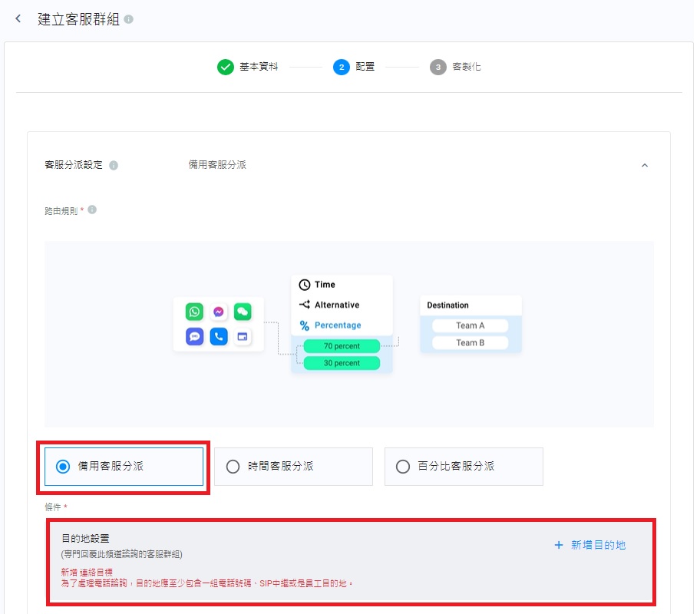Click Messenger channel icon in diagram

pyautogui.click(x=218, y=312)
